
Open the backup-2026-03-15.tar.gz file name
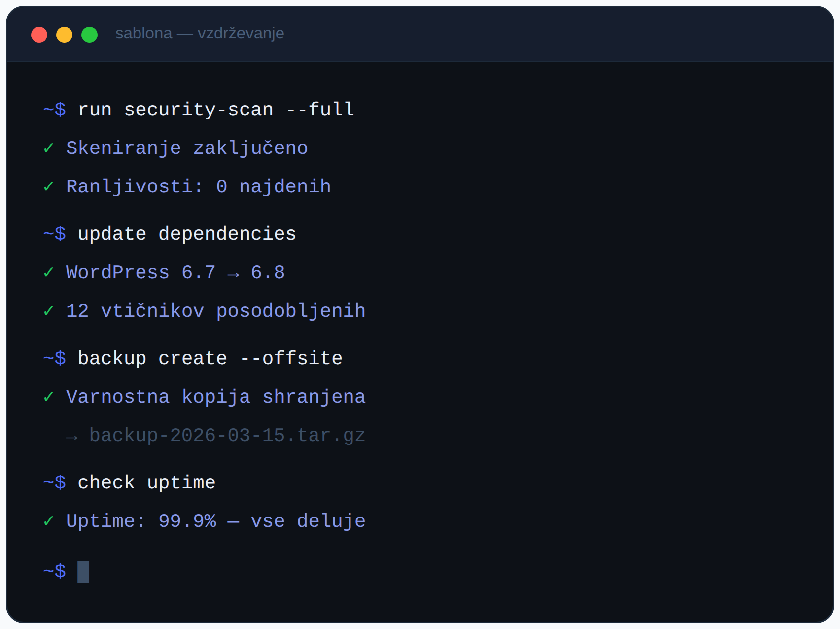point(227,435)
